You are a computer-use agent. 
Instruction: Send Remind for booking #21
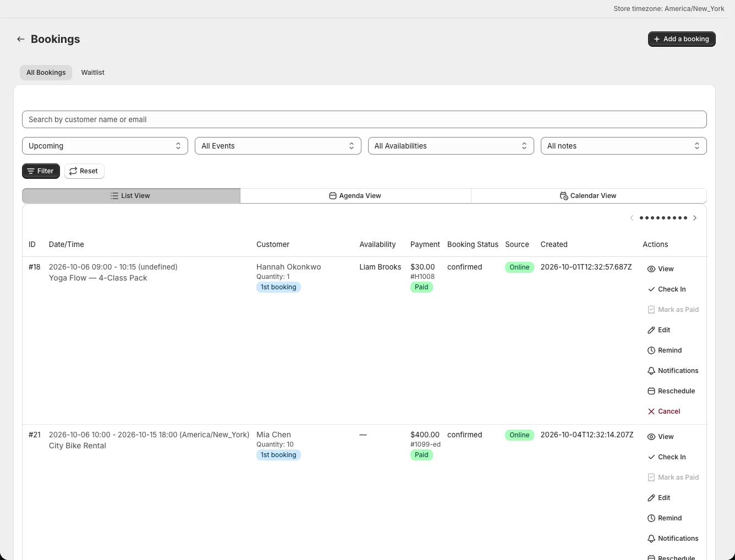665,518
